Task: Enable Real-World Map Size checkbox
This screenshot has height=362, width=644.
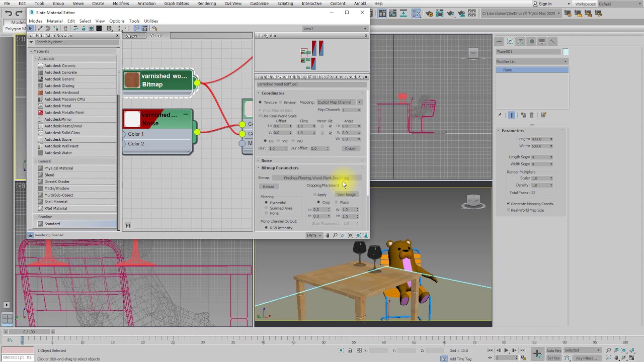Action: point(509,210)
